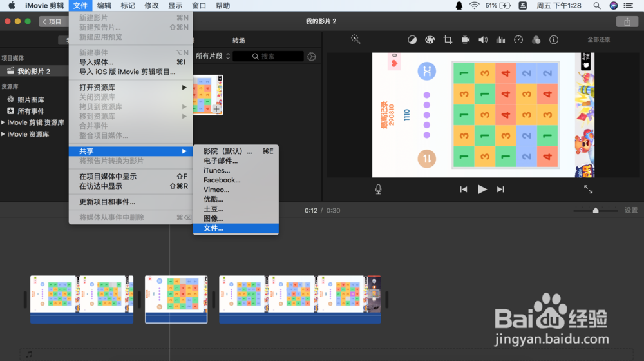Choose Vimeo... share option
This screenshot has width=644, height=361.
click(236, 190)
